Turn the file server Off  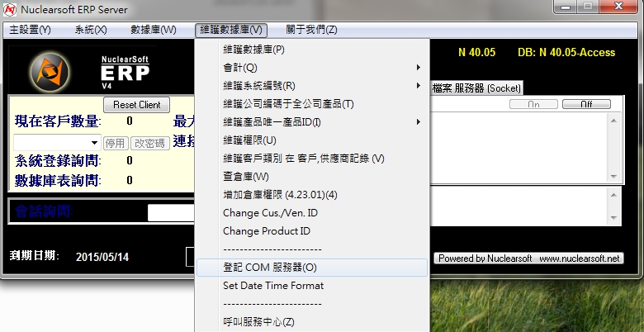[x=586, y=104]
